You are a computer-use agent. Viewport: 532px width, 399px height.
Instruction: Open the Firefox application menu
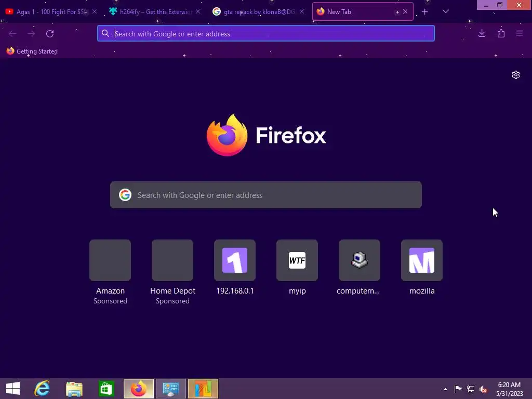tap(520, 33)
